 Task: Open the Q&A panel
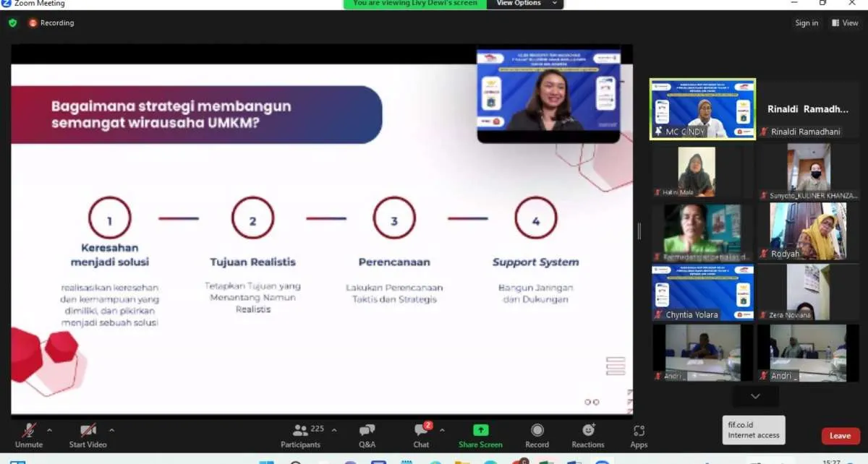367,434
